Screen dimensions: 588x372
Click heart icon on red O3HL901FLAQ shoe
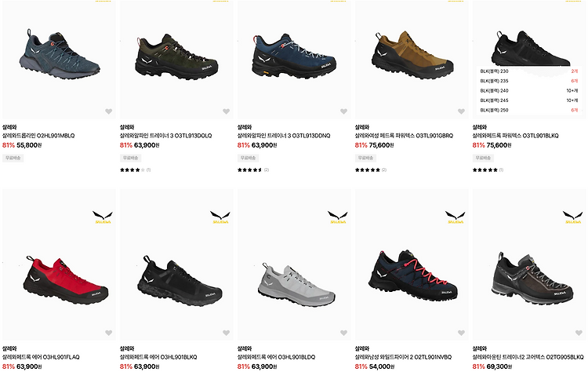109,333
